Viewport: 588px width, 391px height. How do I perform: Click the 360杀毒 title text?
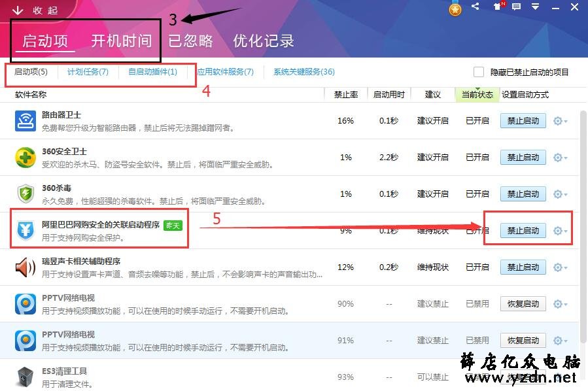click(56, 188)
